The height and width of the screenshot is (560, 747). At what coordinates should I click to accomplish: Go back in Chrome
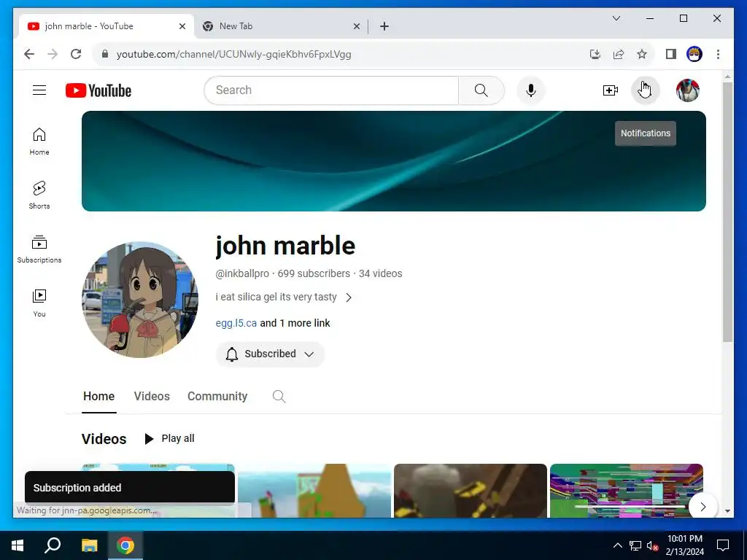[29, 54]
